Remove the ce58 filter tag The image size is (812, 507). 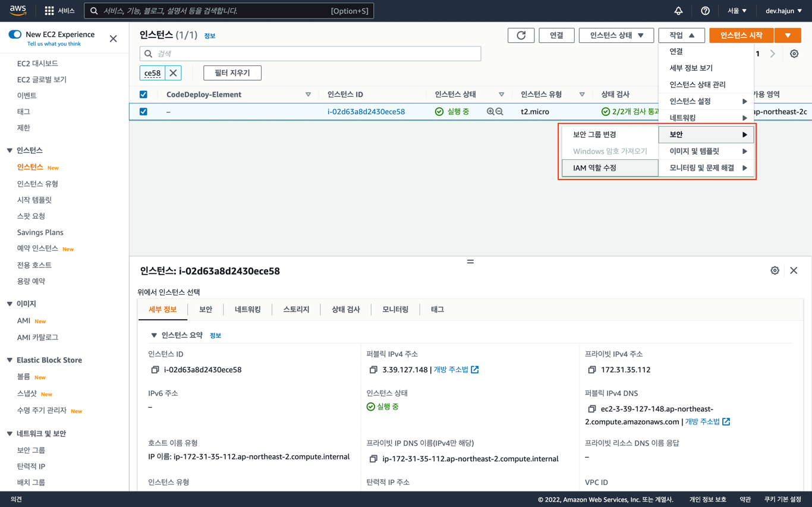tap(173, 73)
